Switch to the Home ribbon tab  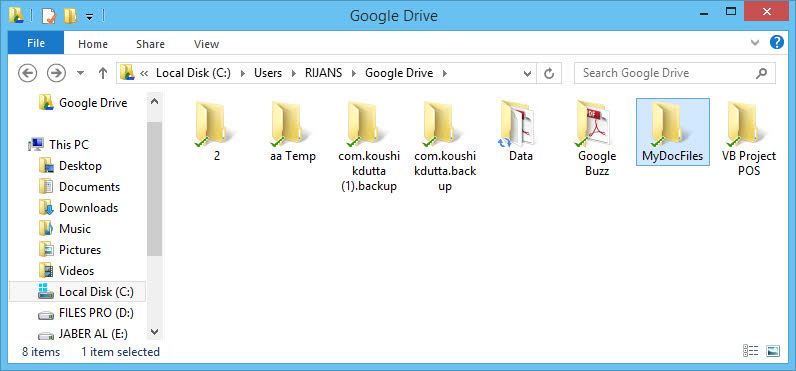tap(93, 44)
